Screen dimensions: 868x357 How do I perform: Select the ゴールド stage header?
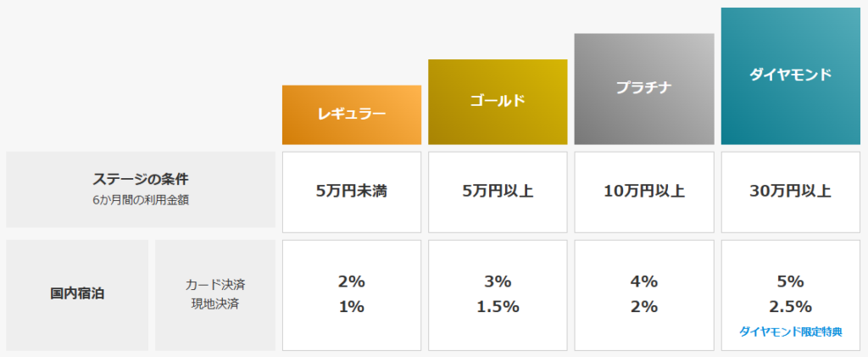498,101
